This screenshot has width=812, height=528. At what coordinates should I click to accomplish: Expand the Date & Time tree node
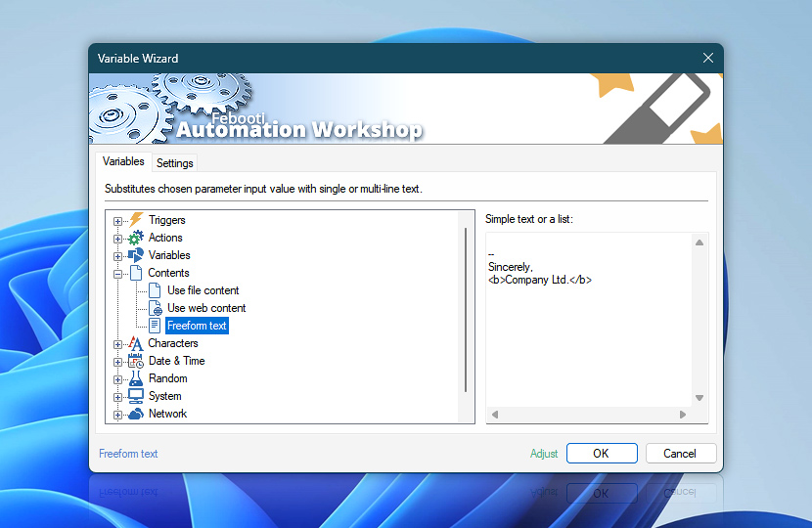[x=117, y=362]
